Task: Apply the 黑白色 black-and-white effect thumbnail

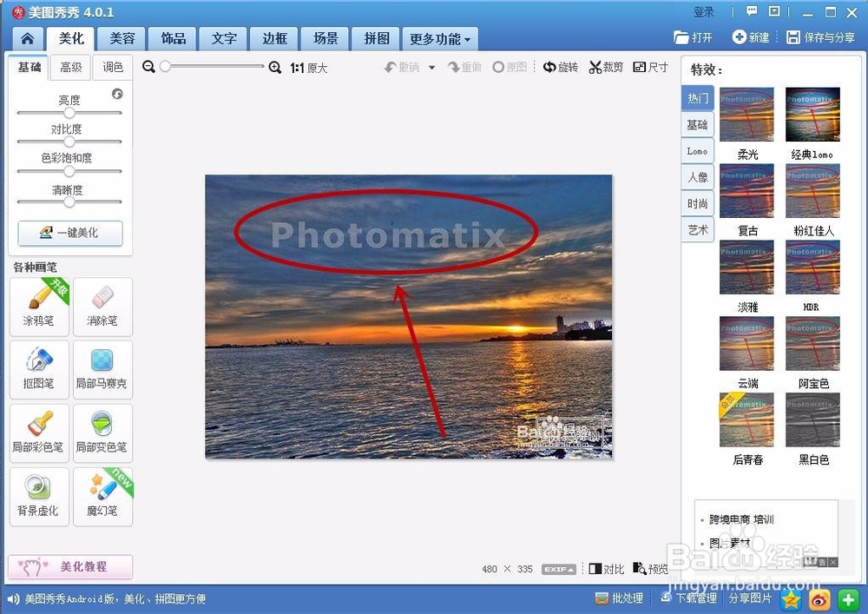Action: [812, 419]
